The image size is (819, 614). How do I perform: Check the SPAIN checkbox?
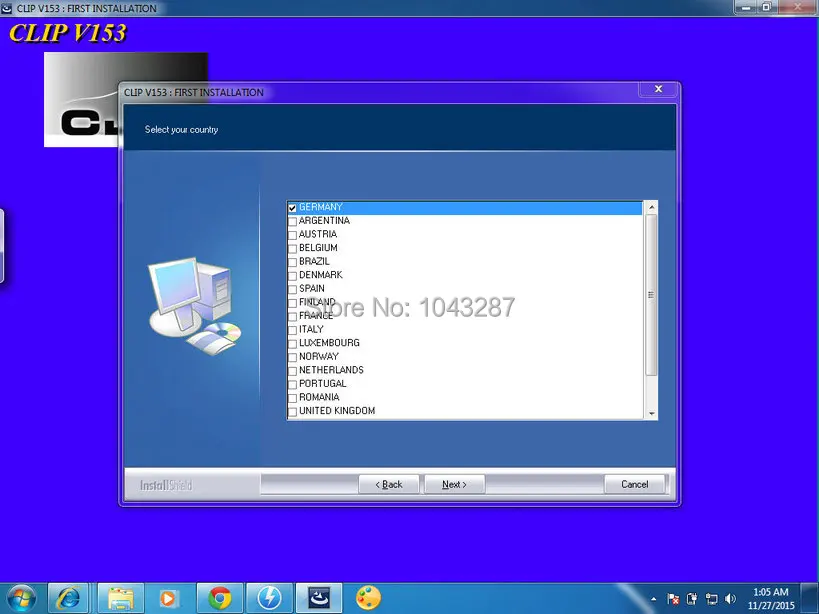point(292,289)
